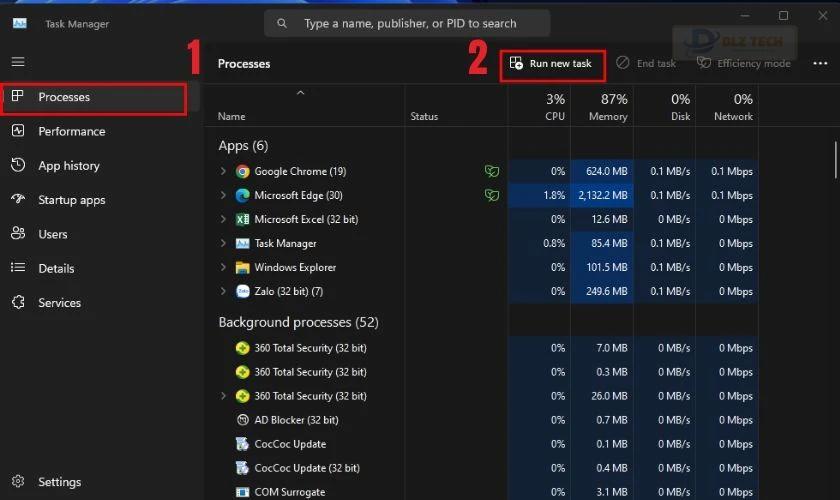Click the End task button
840x500 pixels.
(x=646, y=63)
